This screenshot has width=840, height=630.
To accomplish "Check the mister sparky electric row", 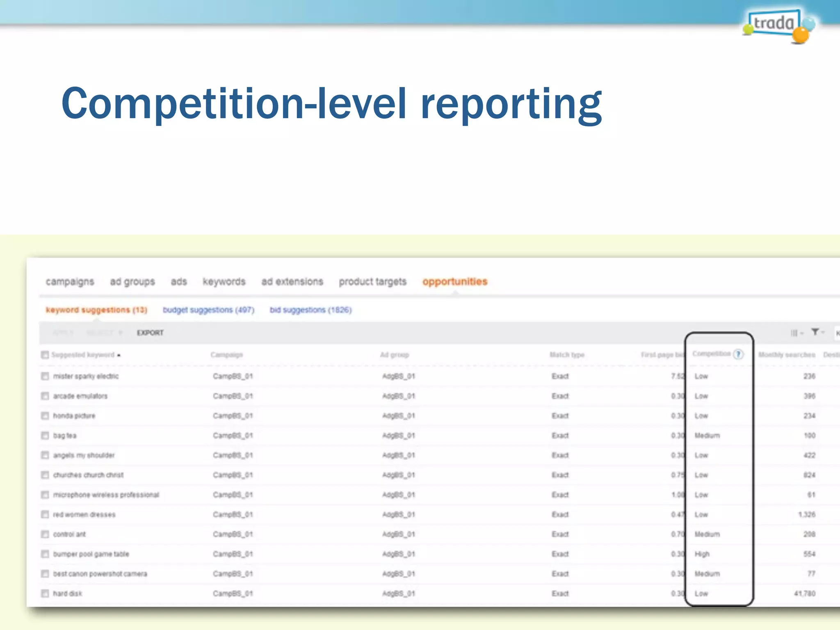I will 45,376.
